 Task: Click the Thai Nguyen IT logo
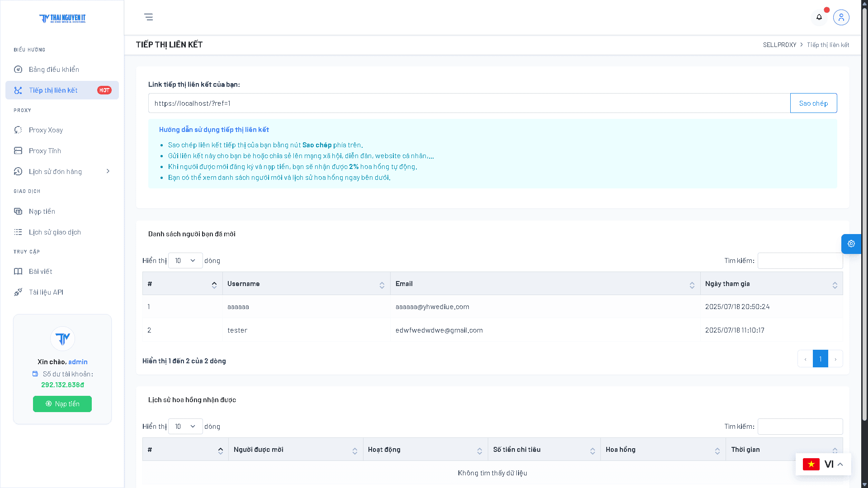click(62, 19)
